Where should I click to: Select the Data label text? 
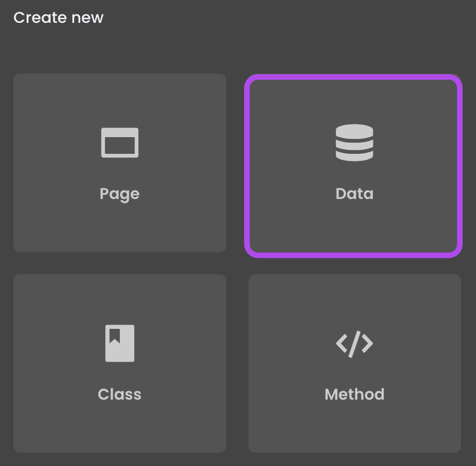[354, 193]
